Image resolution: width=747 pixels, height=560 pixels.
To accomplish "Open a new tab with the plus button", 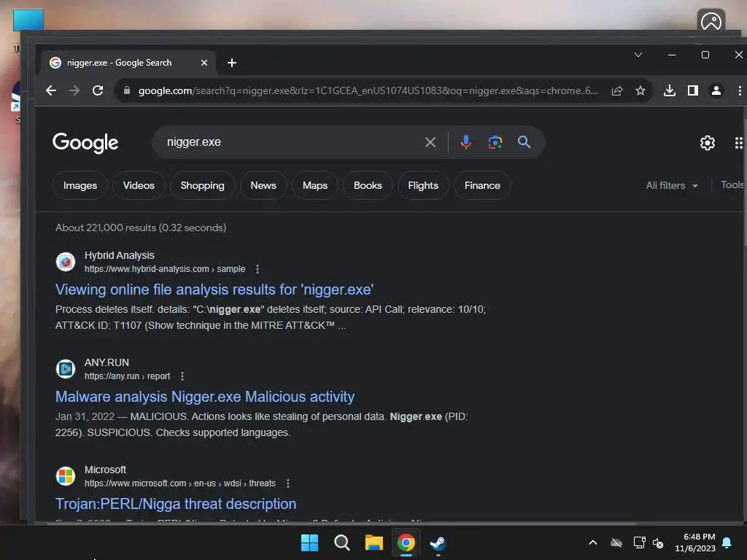I will pos(232,63).
